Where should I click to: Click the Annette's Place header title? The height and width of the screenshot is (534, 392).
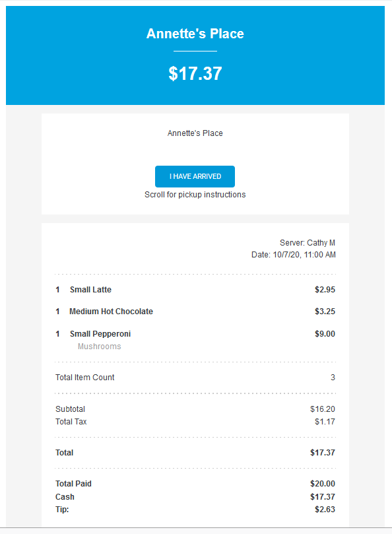[x=195, y=33]
